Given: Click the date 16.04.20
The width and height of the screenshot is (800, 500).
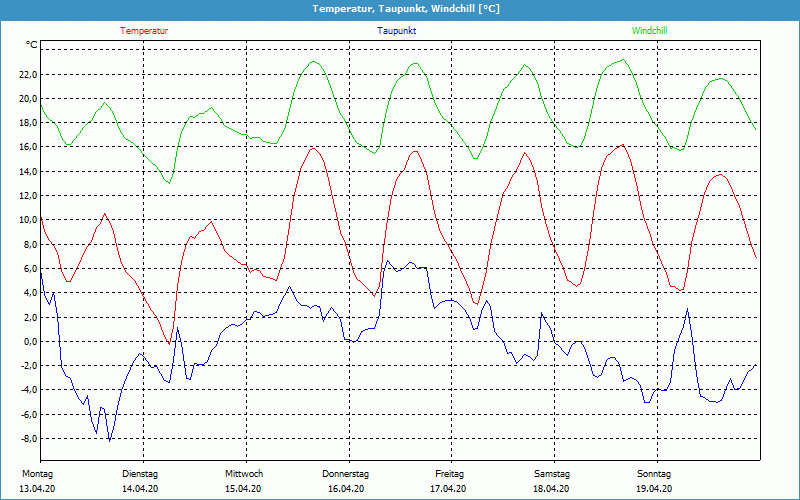Looking at the screenshot, I should pos(345,489).
